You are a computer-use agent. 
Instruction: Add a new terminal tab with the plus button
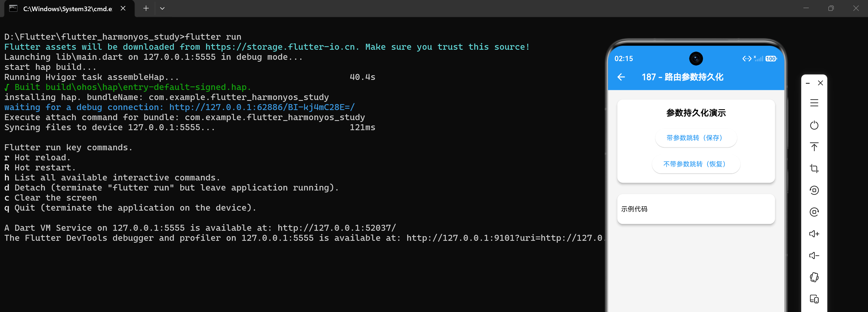coord(146,8)
